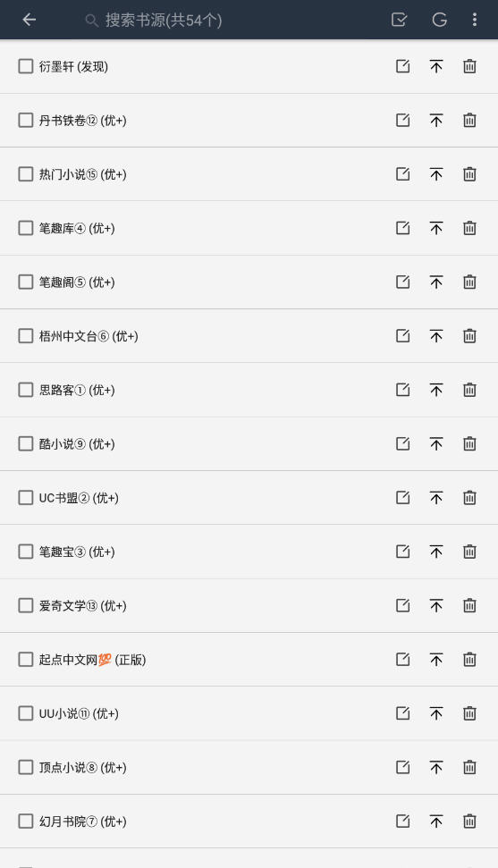Check the 笔趣阁⑤ checkbox

26,282
